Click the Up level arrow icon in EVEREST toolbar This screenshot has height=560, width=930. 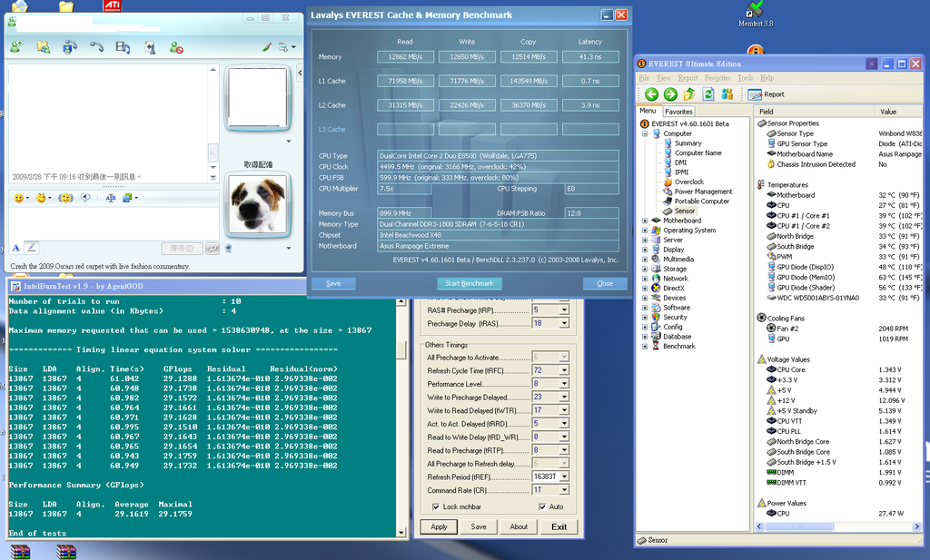coord(689,94)
